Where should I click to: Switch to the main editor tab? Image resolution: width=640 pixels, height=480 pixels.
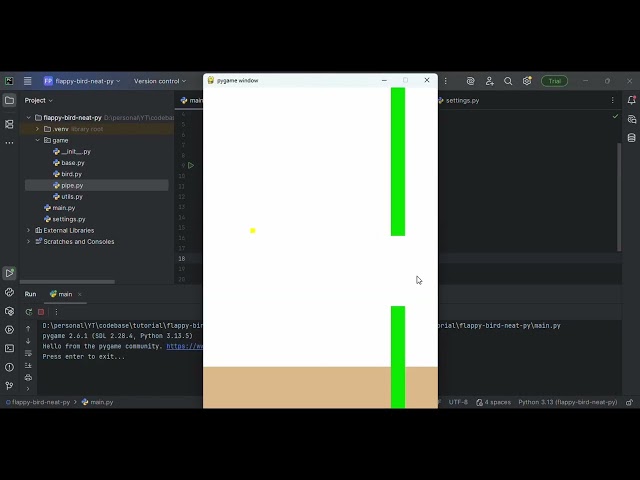[x=191, y=100]
